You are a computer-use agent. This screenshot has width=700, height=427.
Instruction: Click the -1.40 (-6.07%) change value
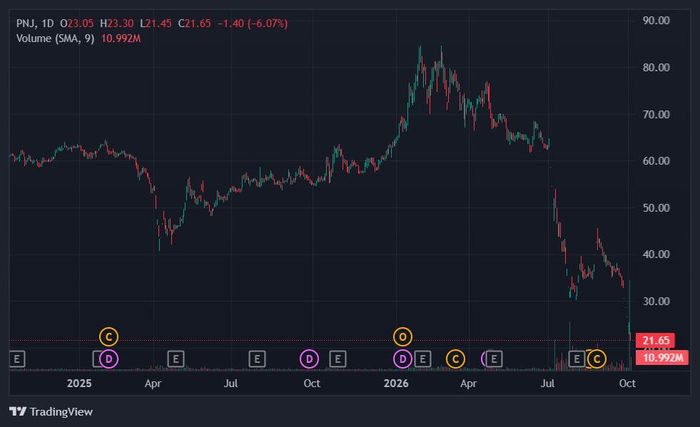253,23
